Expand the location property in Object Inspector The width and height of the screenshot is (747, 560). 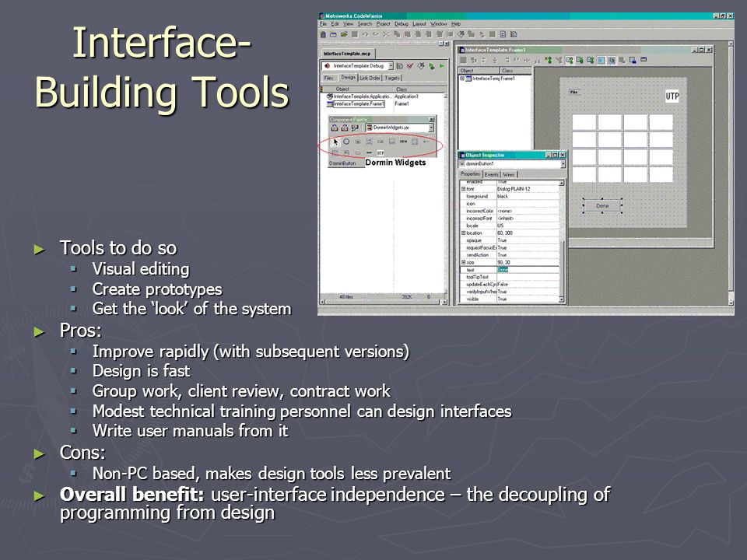click(463, 233)
